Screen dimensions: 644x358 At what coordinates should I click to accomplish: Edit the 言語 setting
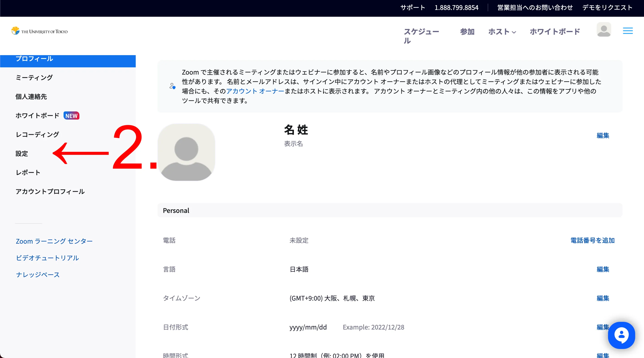[603, 269]
